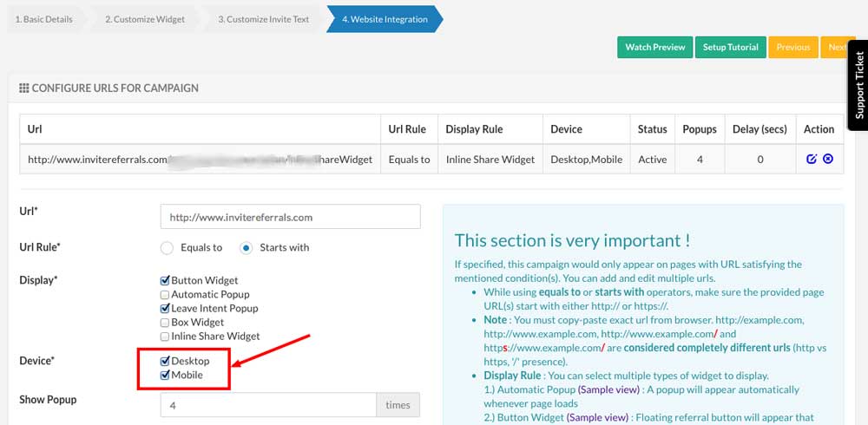Click into the Url input field

[x=291, y=217]
